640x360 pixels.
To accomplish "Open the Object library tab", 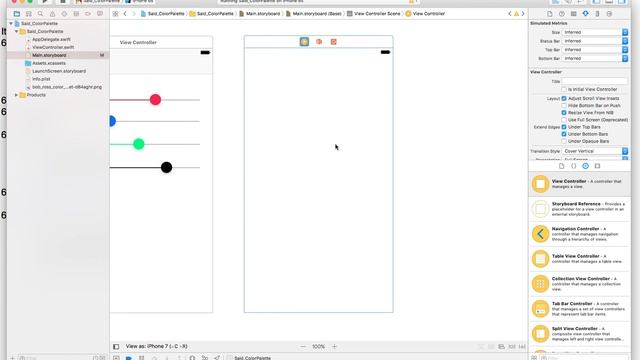I will click(585, 166).
